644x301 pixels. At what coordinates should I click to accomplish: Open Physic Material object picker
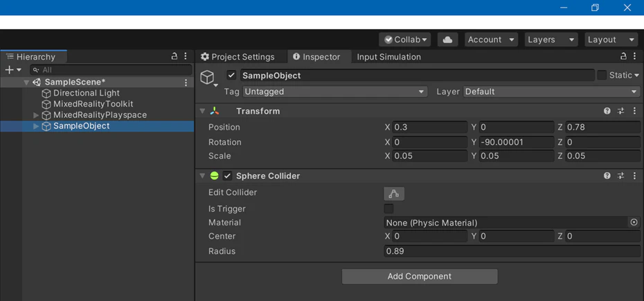tap(634, 223)
